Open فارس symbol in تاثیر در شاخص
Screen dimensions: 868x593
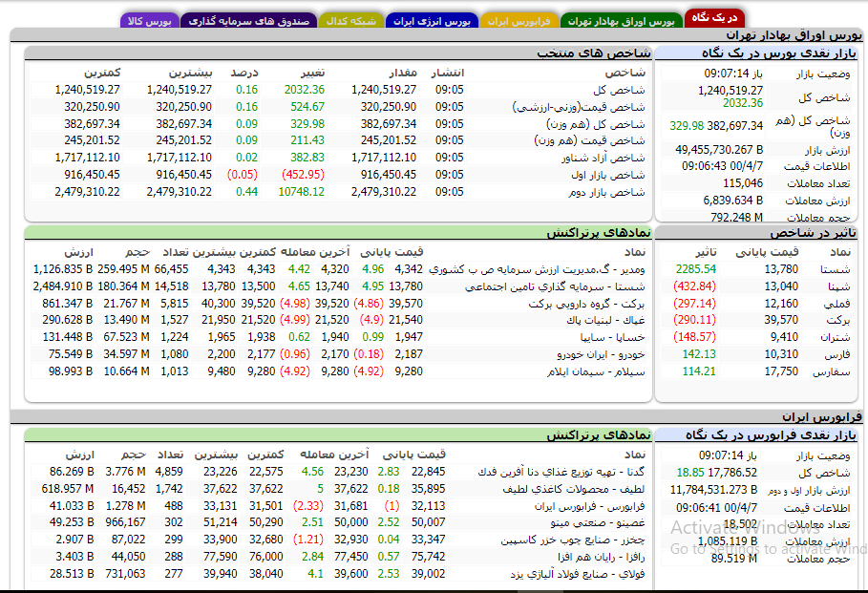[x=837, y=354]
